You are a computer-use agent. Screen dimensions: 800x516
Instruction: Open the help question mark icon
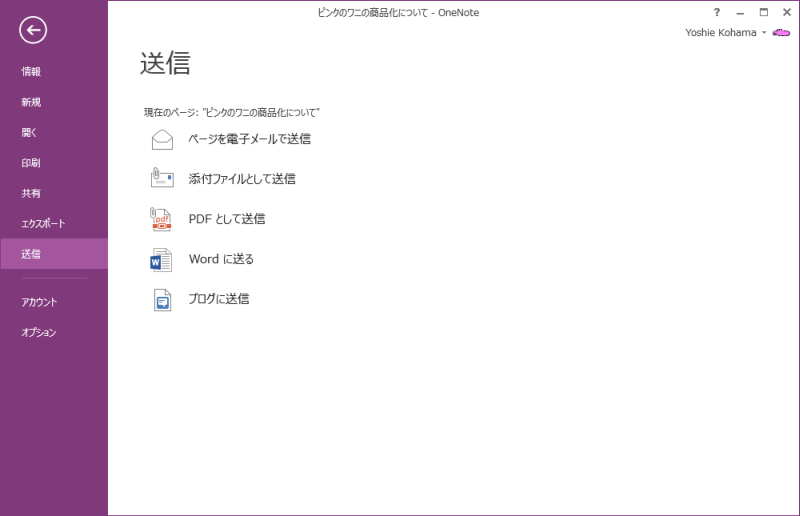coord(717,12)
